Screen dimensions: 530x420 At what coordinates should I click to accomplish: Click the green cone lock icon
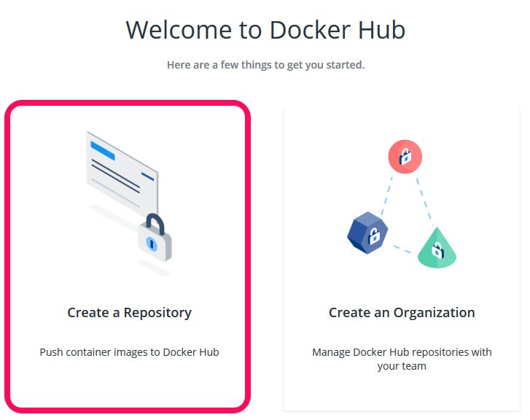point(437,249)
